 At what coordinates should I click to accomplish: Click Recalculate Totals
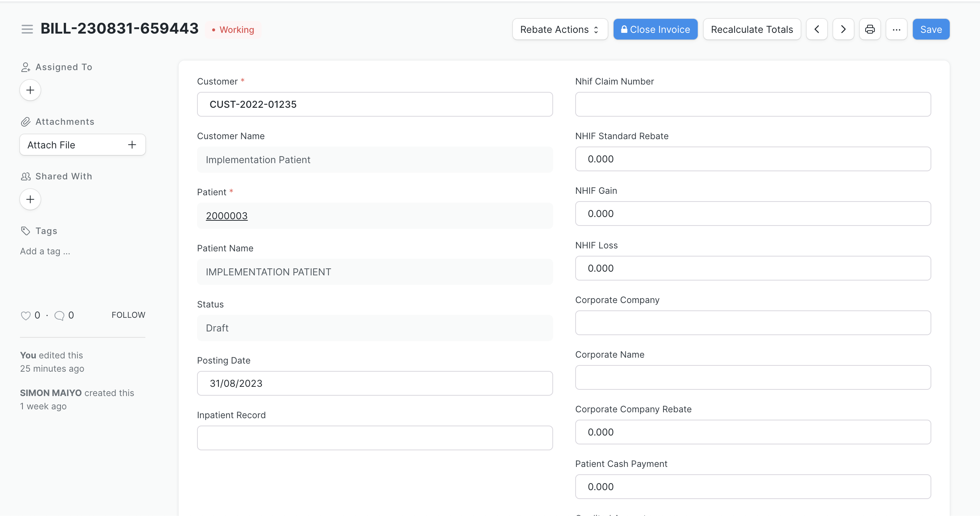click(751, 29)
